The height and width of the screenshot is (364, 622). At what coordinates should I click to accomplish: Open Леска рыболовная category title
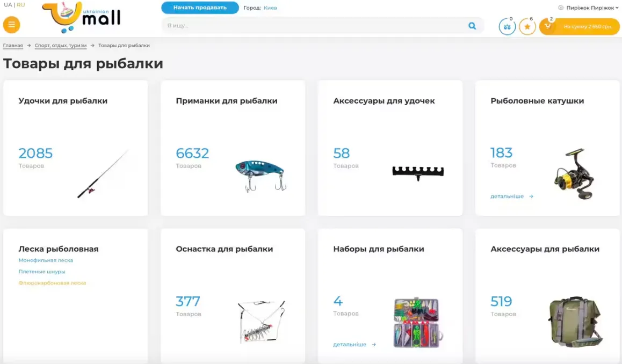tap(59, 249)
